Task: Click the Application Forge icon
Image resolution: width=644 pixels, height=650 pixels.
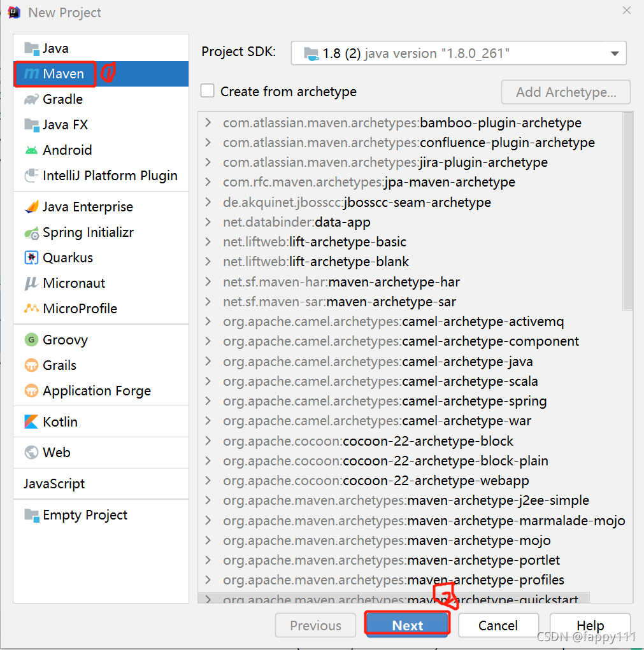Action: 31,390
